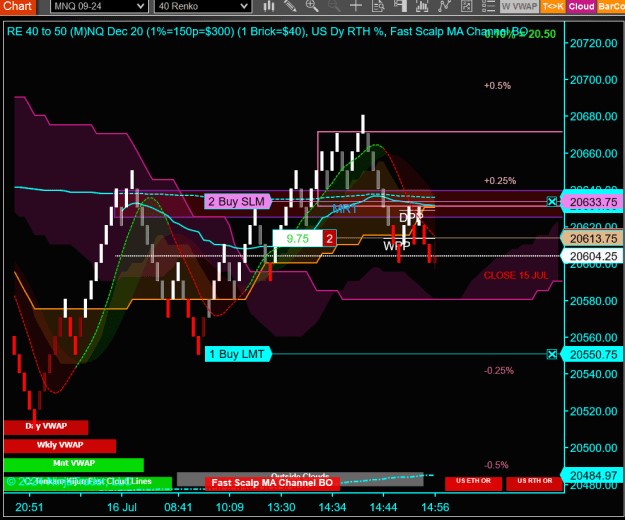Toggle the BarCo toolbar button
625x520 pixels.
[x=611, y=6]
